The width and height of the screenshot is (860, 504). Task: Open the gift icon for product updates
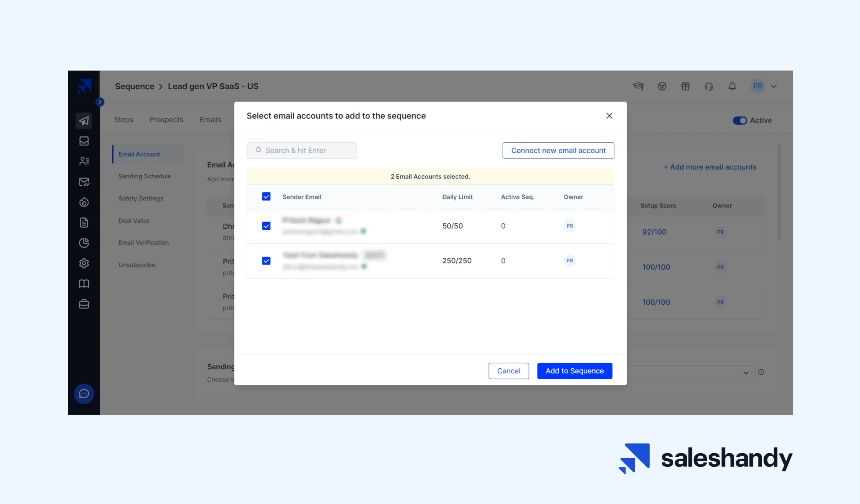point(686,86)
